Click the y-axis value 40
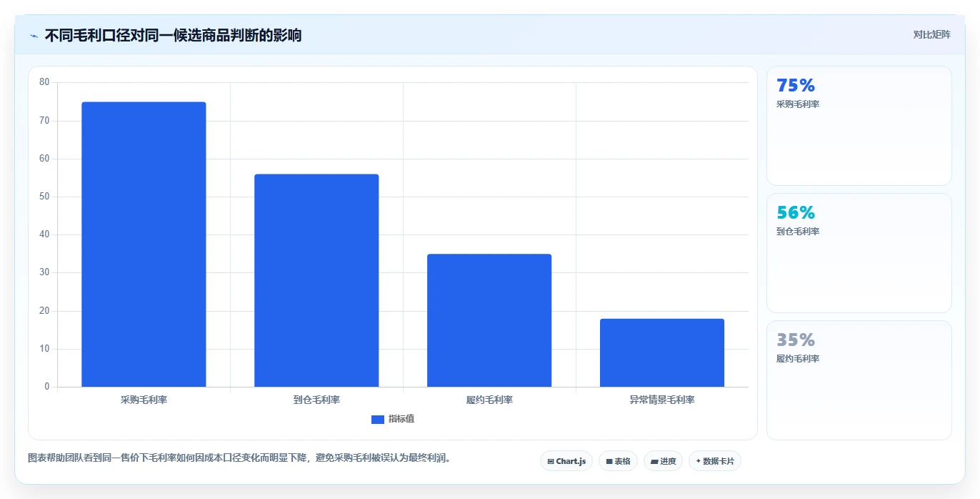This screenshot has height=499, width=980. click(x=44, y=234)
